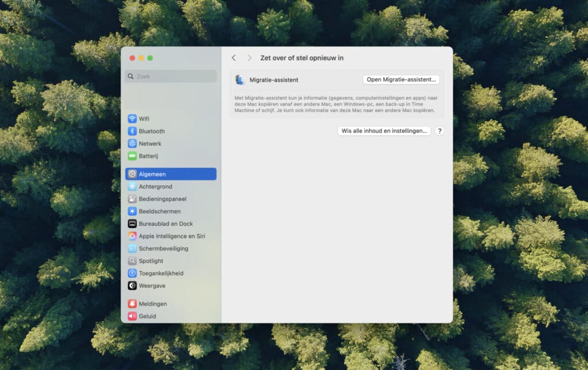Image resolution: width=588 pixels, height=370 pixels.
Task: Select the Bluetooth icon in sidebar
Action: (132, 131)
